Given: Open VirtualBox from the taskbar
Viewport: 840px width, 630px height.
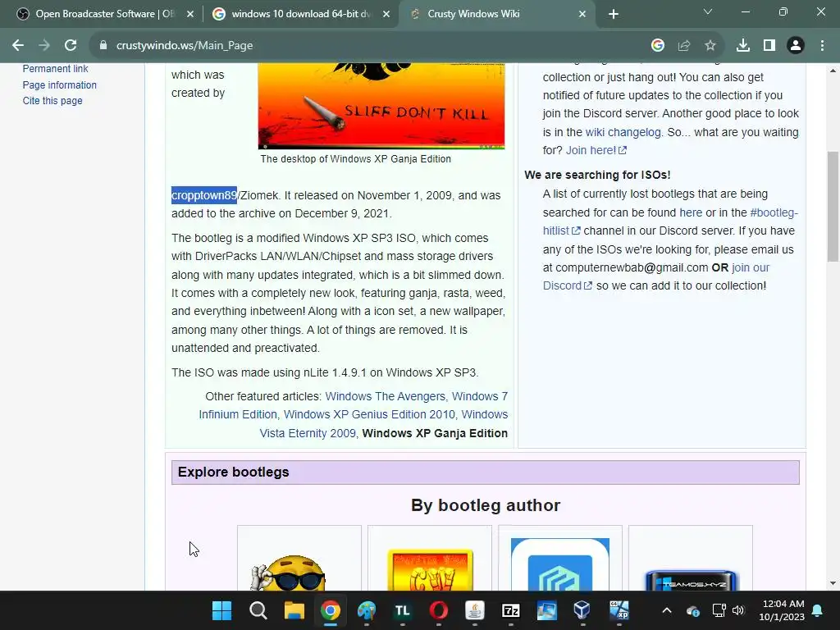Looking at the screenshot, I should click(582, 610).
